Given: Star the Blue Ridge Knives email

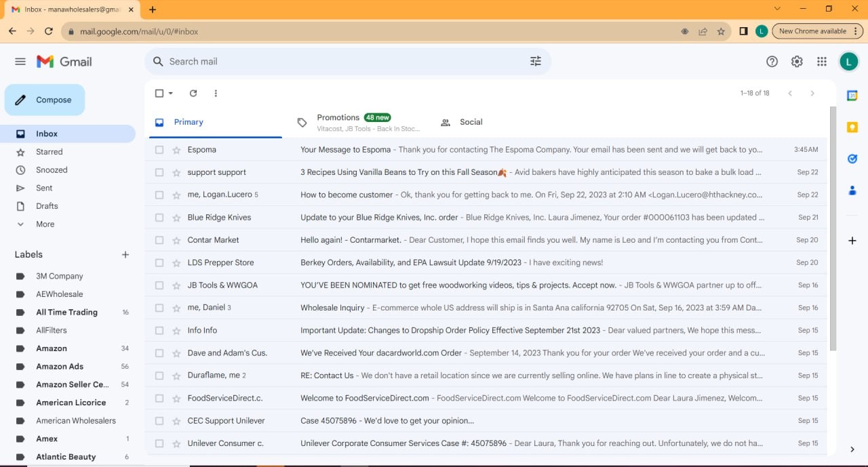Looking at the screenshot, I should tap(176, 218).
